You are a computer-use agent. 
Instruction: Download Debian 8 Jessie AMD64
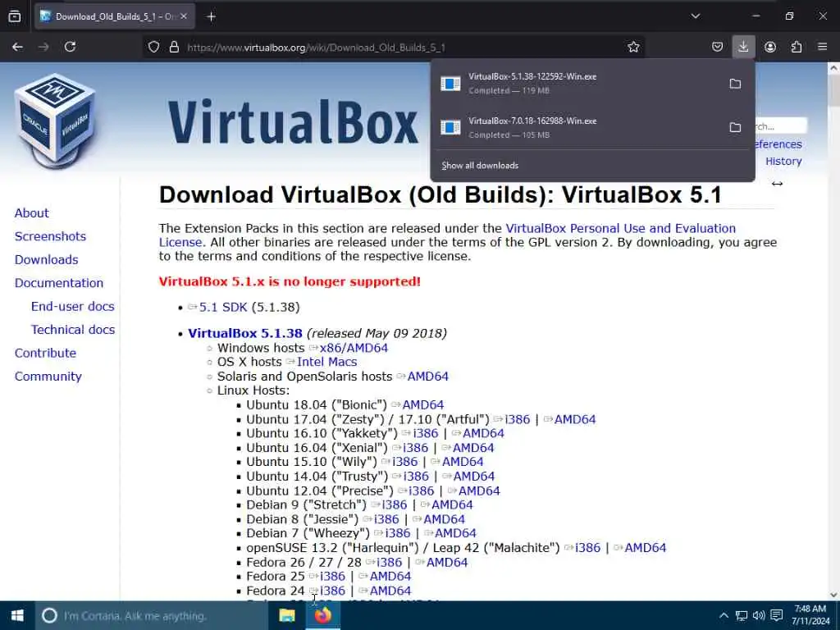click(x=444, y=519)
